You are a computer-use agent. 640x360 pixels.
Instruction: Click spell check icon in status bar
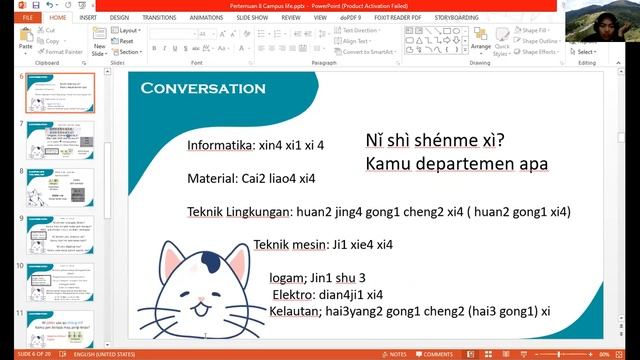[x=62, y=354]
